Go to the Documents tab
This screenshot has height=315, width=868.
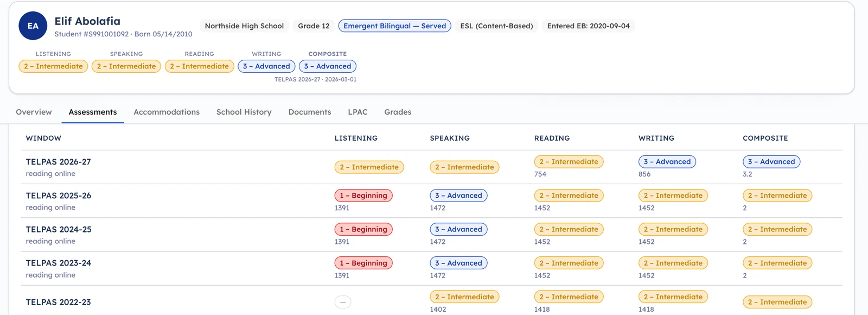click(310, 112)
